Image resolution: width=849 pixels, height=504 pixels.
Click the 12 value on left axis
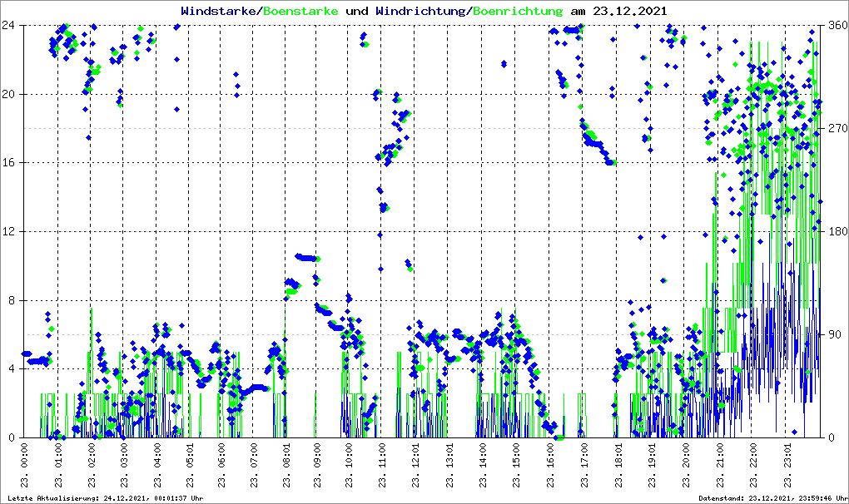tap(10, 231)
